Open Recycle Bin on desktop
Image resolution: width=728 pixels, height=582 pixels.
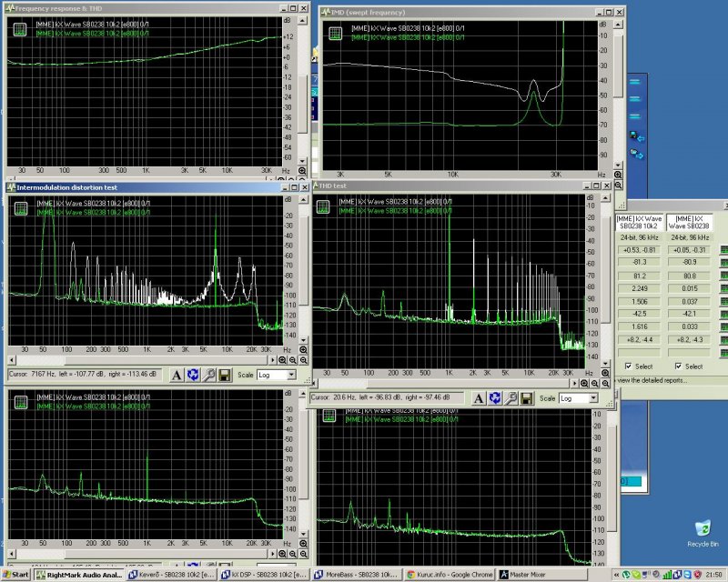click(703, 534)
